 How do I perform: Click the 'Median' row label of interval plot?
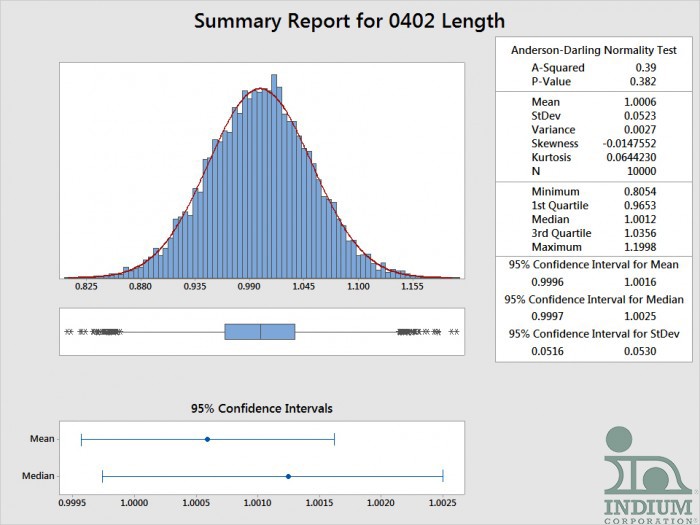point(38,476)
